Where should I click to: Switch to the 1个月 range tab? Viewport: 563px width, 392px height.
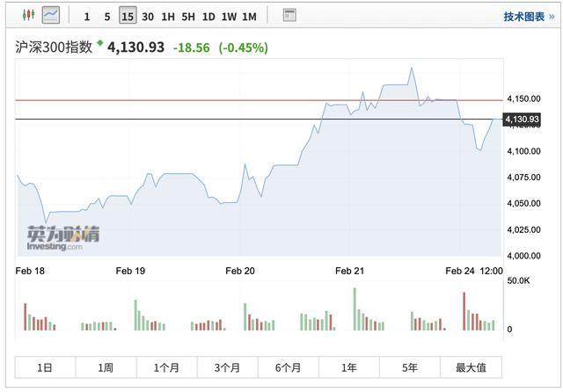coord(166,367)
